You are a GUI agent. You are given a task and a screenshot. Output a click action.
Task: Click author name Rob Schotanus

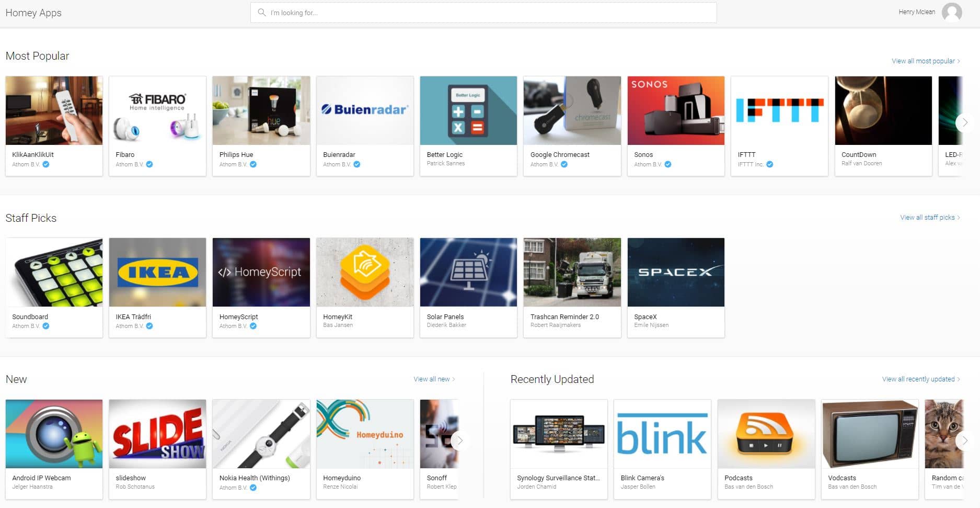coord(135,487)
